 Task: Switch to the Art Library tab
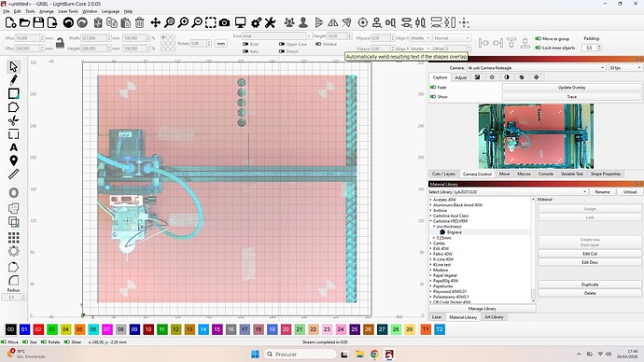494,317
